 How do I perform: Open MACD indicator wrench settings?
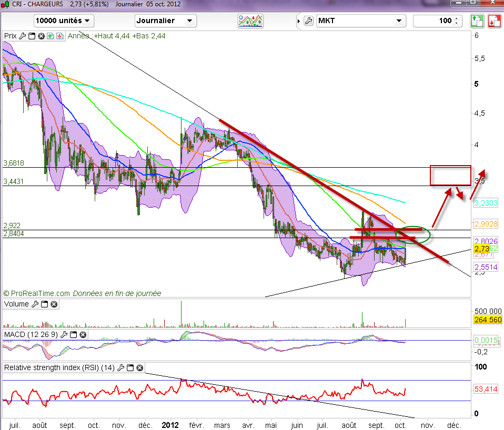pyautogui.click(x=65, y=335)
